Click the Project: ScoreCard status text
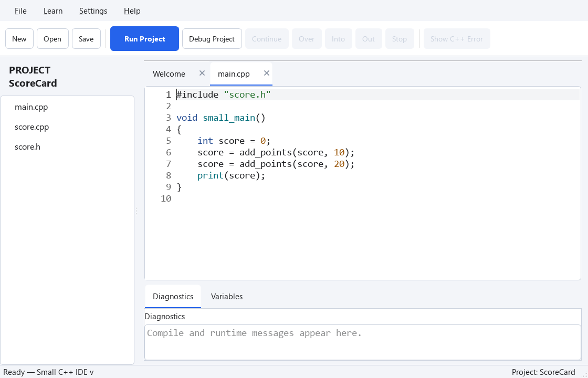This screenshot has height=378, width=588. (543, 372)
